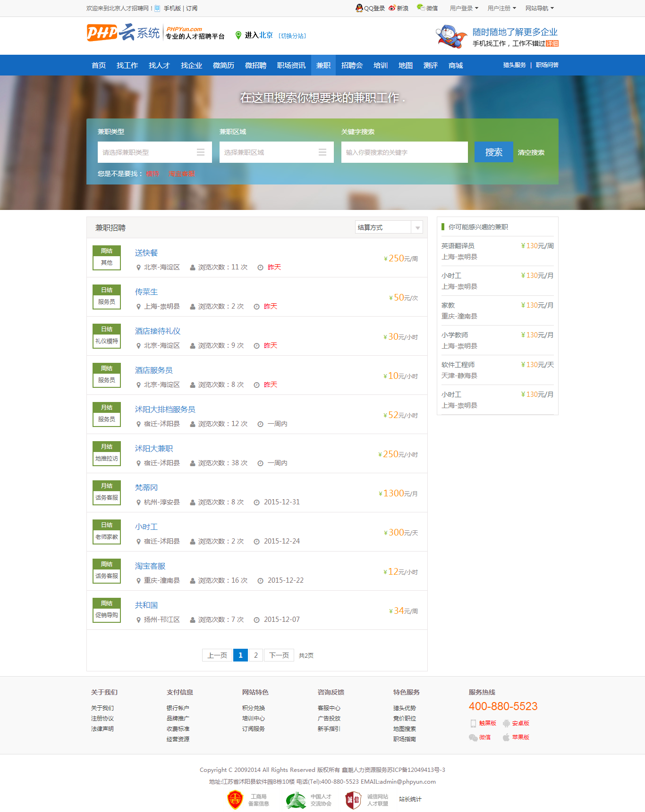Screen dimensions: 645x812
Task: Open the 银行帐户 footer link
Action: click(178, 708)
